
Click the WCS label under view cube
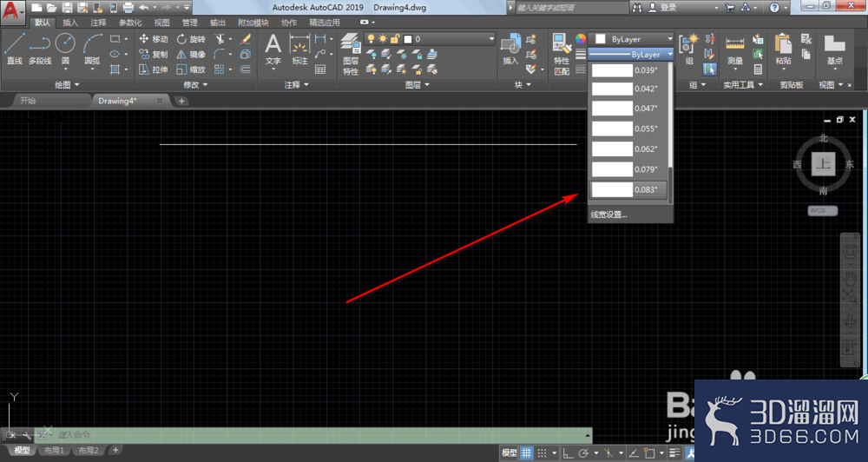(823, 210)
